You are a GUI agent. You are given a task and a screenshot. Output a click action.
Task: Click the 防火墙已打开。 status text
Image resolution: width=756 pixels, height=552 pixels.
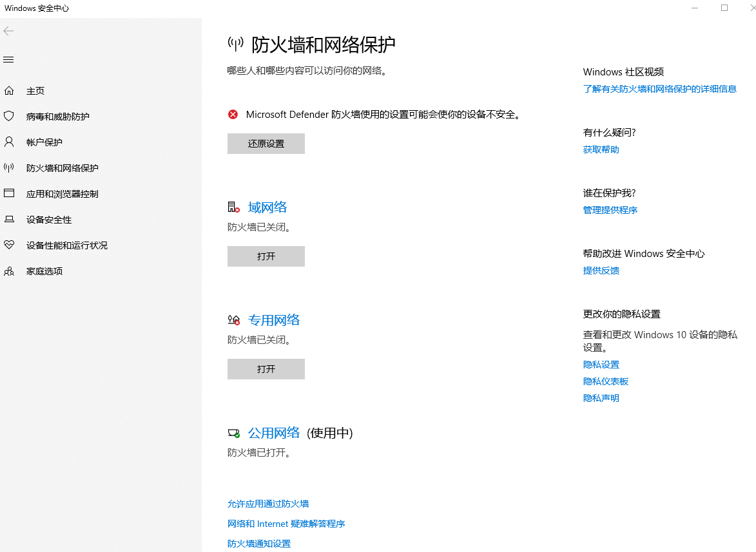260,453
